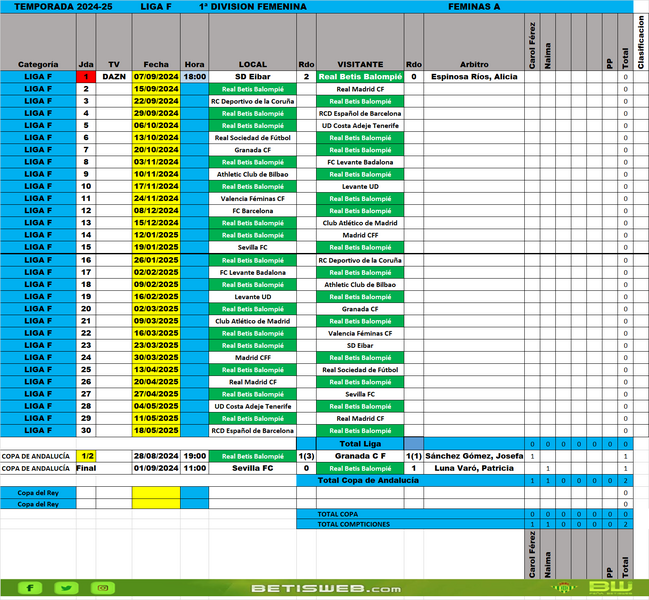Select the Total Liga summary cell
649x600 pixels.
pos(360,444)
